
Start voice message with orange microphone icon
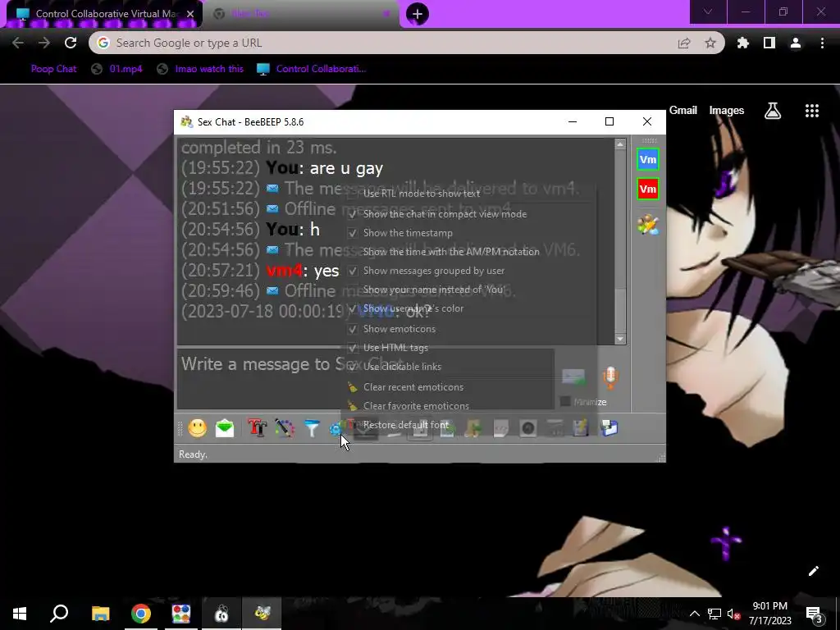(610, 377)
